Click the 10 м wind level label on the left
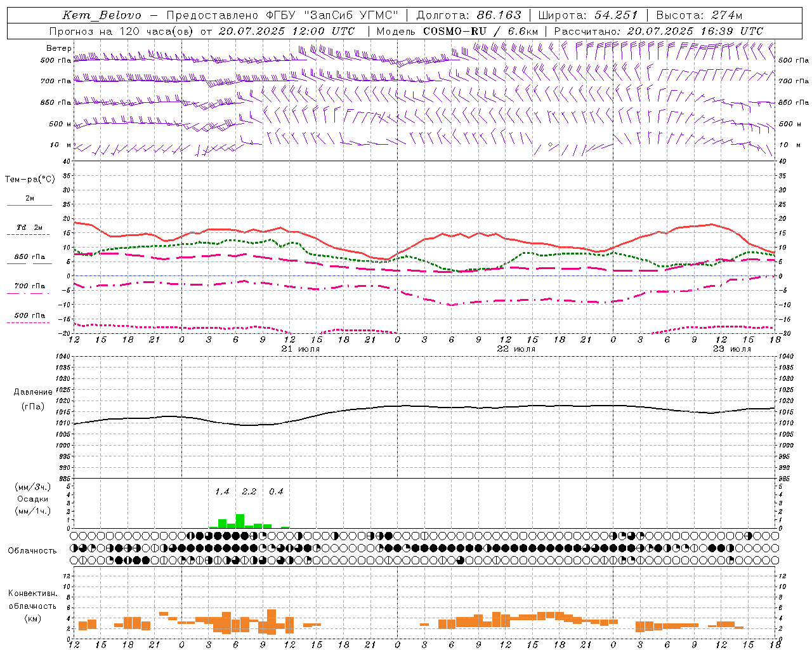The width and height of the screenshot is (812, 650). pos(61,145)
